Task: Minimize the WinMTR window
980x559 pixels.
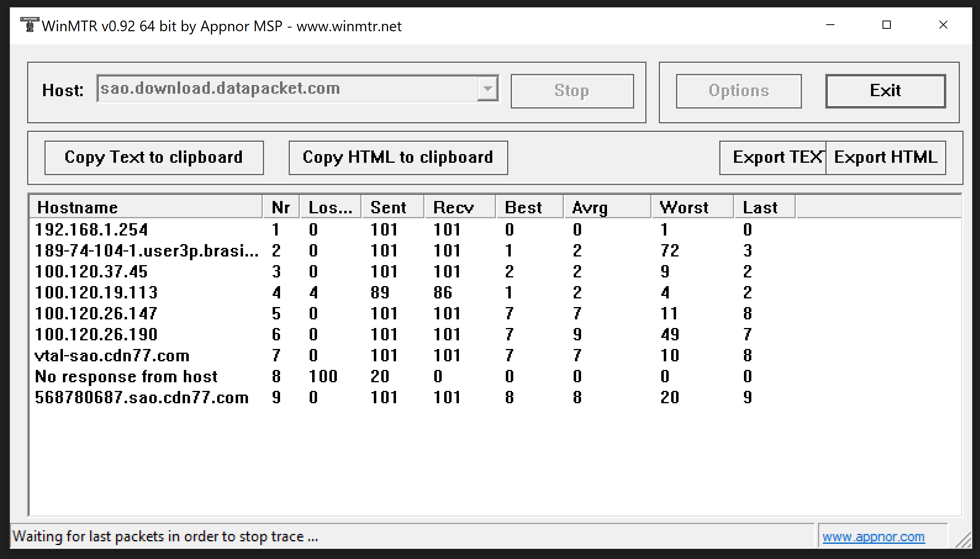Action: pyautogui.click(x=830, y=25)
